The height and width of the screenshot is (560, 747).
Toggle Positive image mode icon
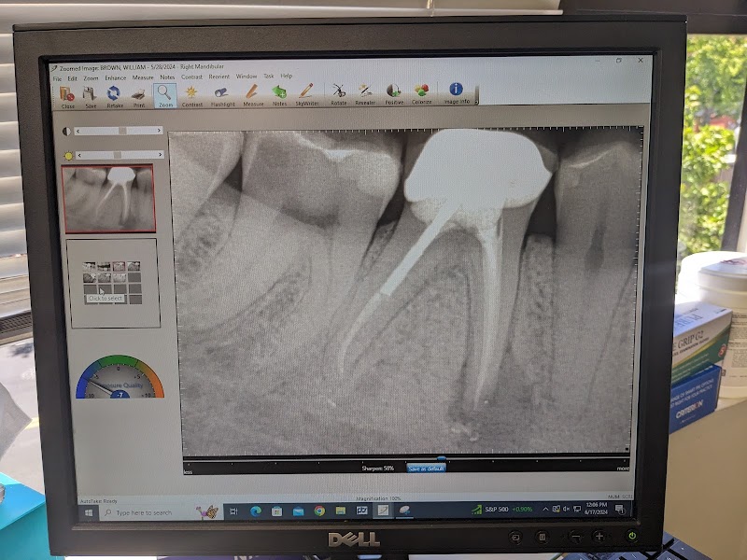click(x=393, y=93)
